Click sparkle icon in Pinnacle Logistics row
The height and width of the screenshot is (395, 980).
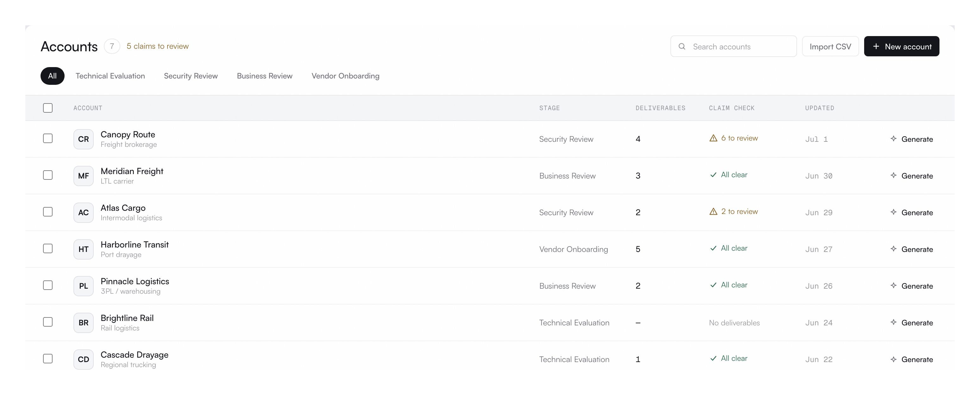(x=893, y=285)
